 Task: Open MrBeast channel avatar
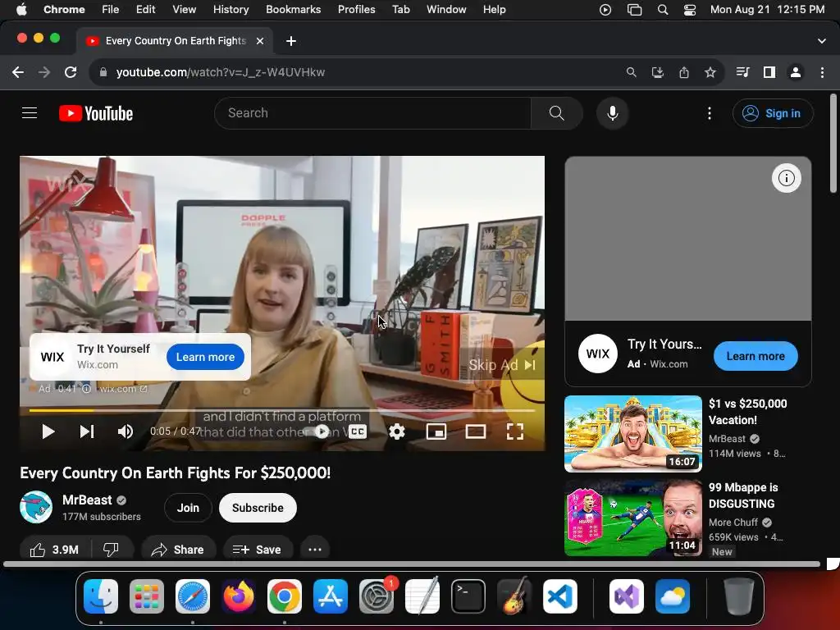(x=36, y=507)
